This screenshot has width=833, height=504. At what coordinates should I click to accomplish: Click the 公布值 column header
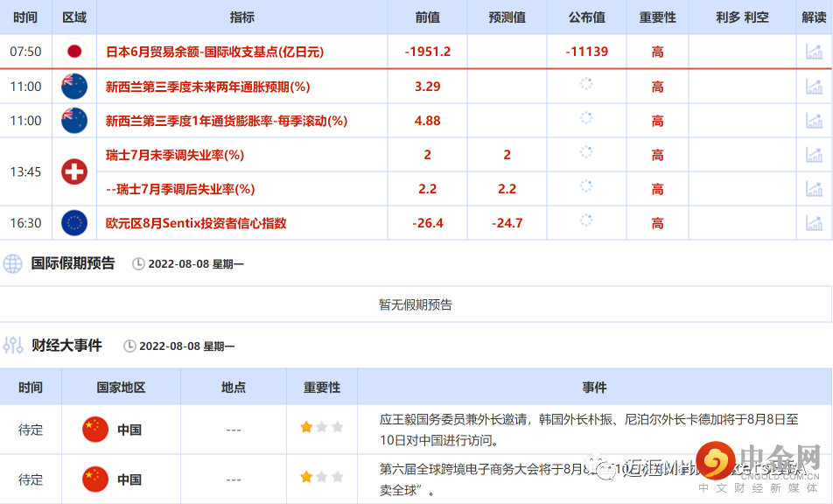(x=587, y=17)
